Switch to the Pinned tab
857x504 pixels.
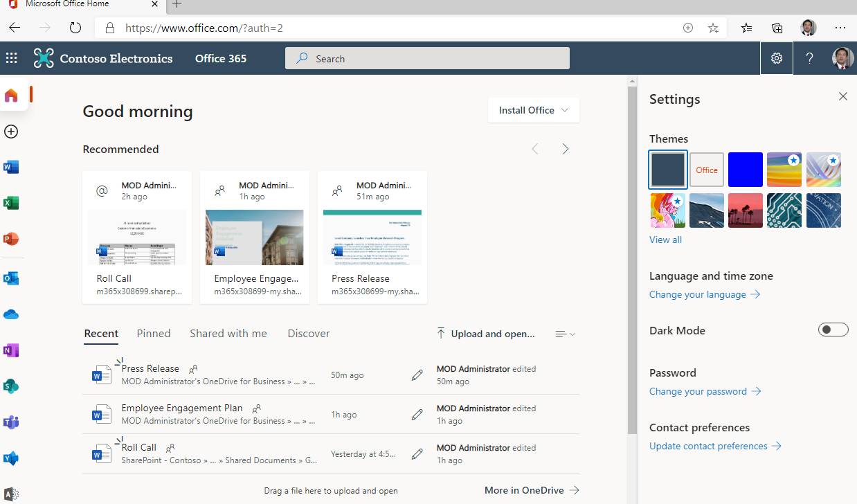coord(154,334)
